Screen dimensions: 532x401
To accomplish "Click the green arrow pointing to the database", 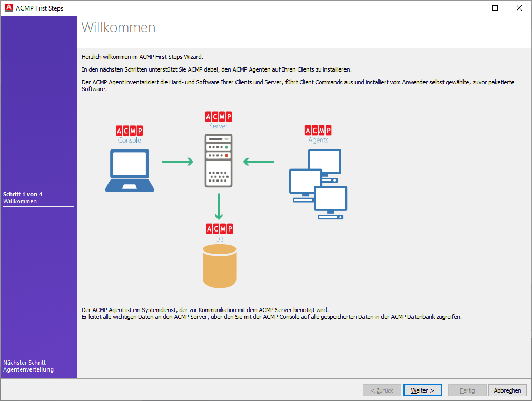I will pos(219,208).
